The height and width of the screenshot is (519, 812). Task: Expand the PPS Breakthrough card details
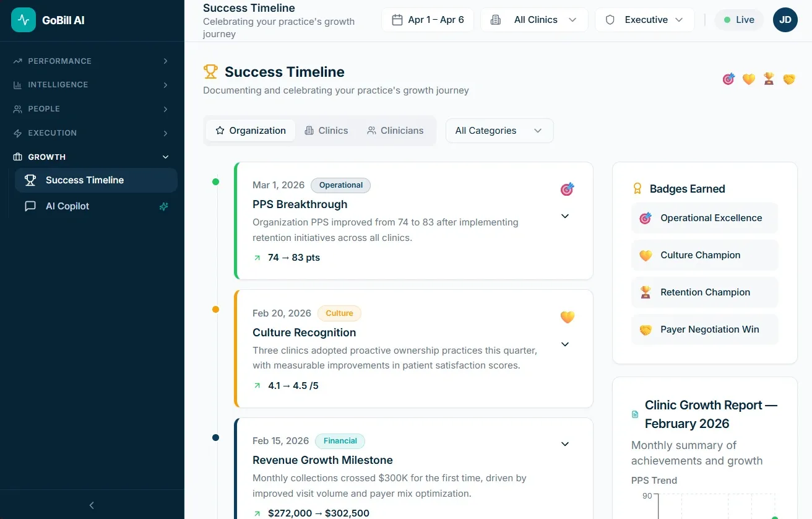coord(565,216)
